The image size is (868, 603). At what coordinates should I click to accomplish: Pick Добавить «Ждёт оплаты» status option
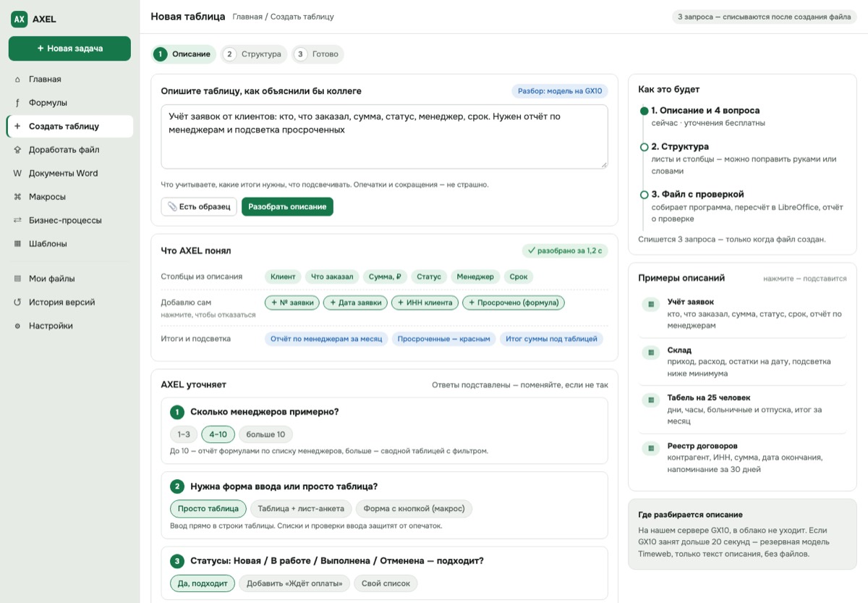295,583
